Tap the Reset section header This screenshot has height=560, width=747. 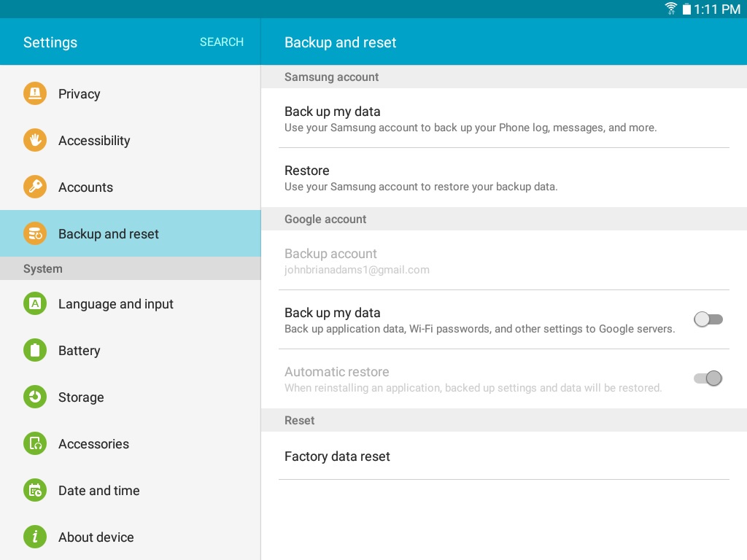click(x=504, y=420)
